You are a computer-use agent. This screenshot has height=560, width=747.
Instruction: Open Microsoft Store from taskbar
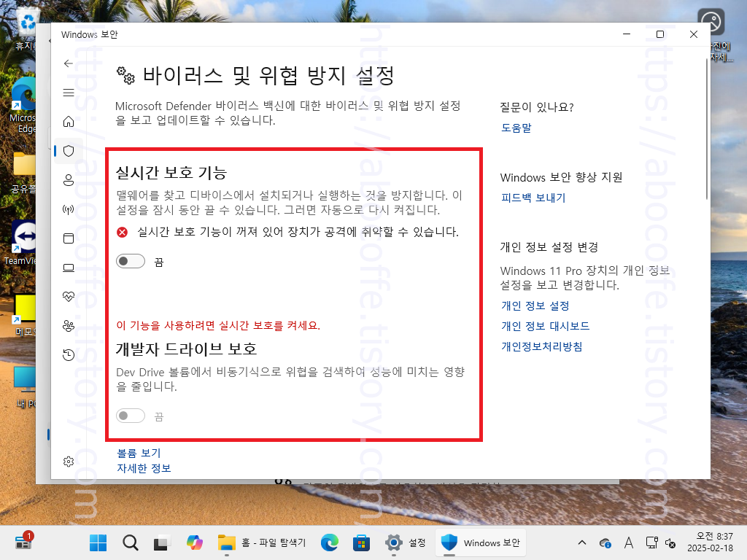[x=362, y=542]
